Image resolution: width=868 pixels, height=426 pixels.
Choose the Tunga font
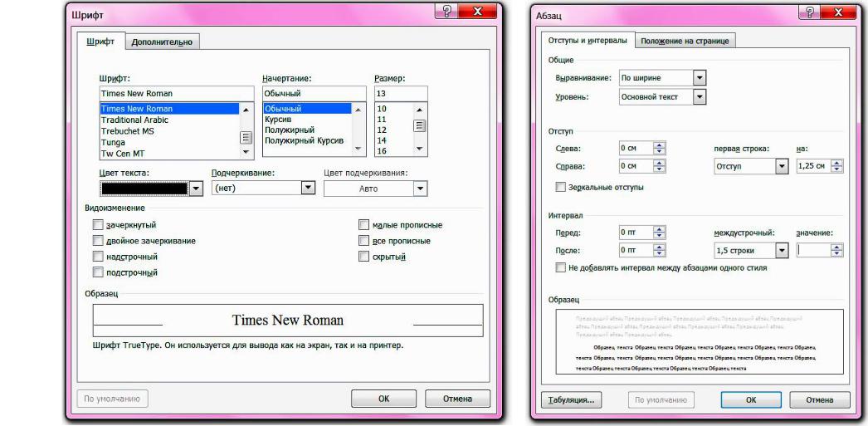[x=169, y=142]
